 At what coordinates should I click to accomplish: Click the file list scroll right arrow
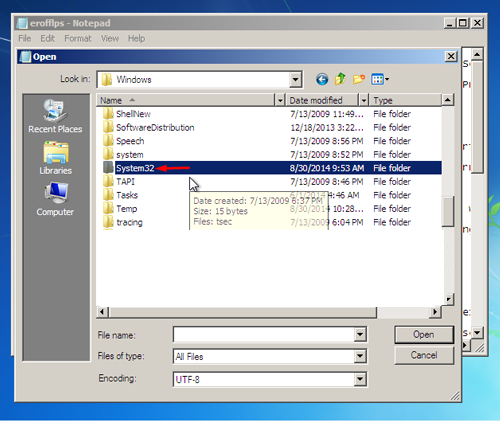(x=435, y=312)
